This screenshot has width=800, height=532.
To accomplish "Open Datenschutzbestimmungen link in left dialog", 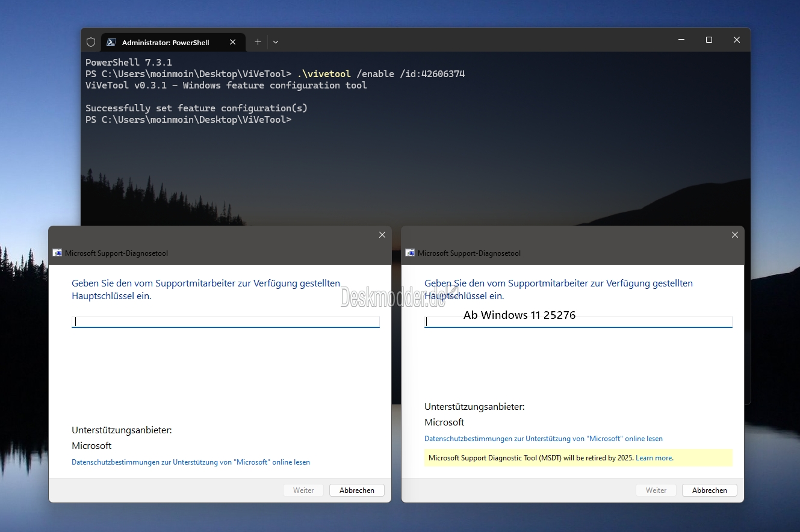I will (x=191, y=462).
